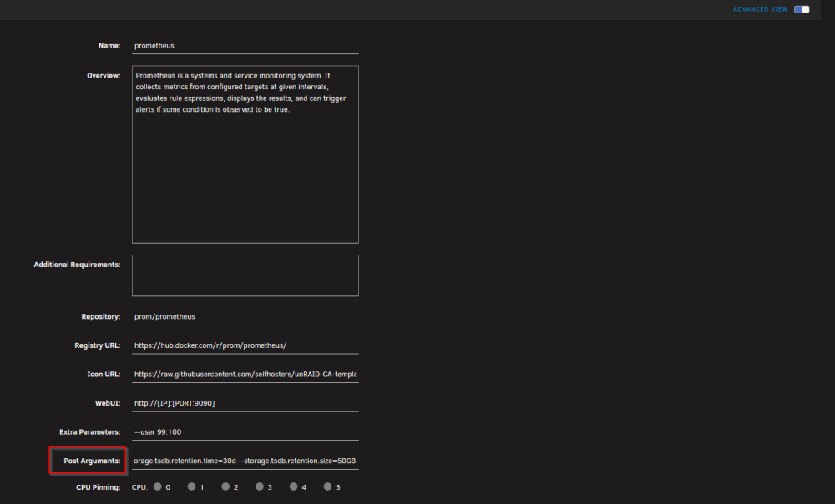This screenshot has height=504, width=835.
Task: Click the Post Arguments input field
Action: [x=245, y=461]
